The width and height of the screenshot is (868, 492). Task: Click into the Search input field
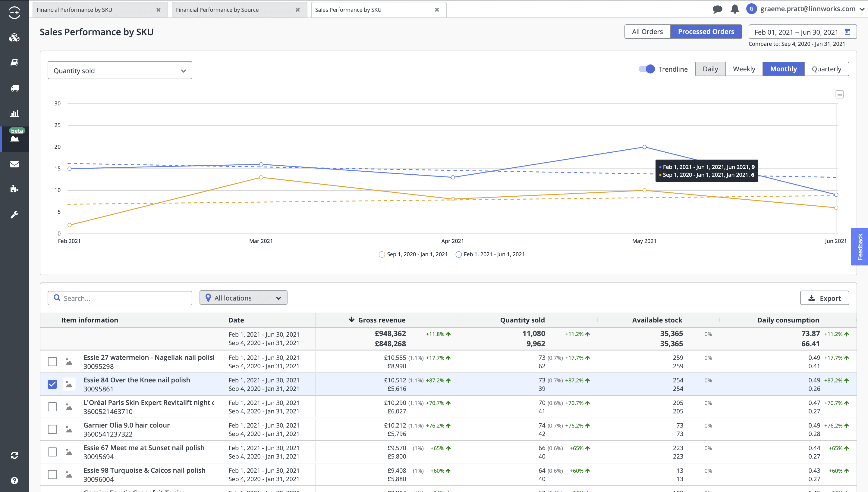click(120, 298)
